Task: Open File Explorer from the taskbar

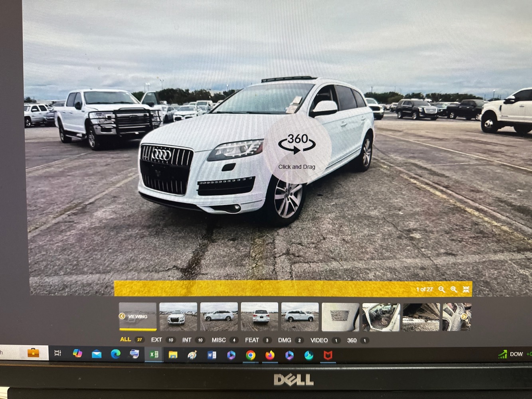Action: coord(173,355)
